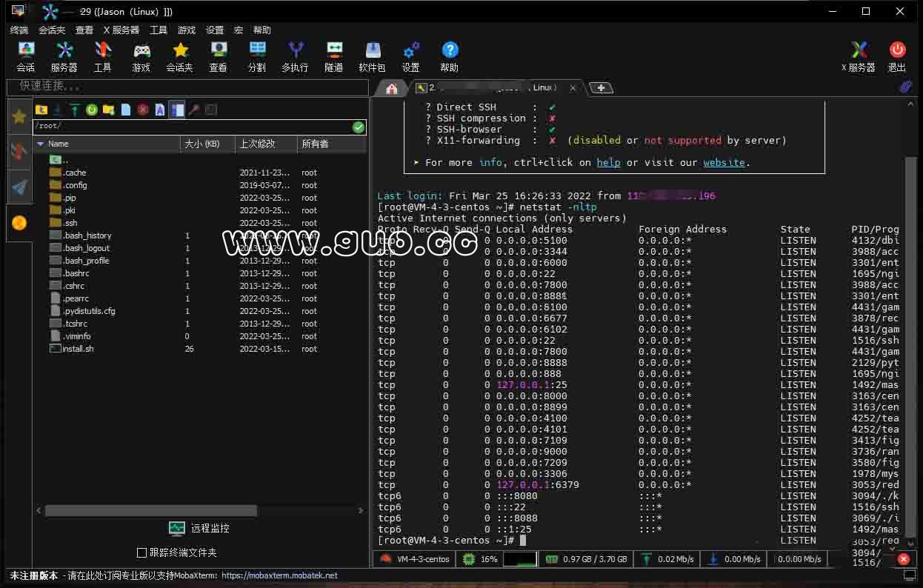Click the help link in terminal
The height and width of the screenshot is (588, 923).
608,162
